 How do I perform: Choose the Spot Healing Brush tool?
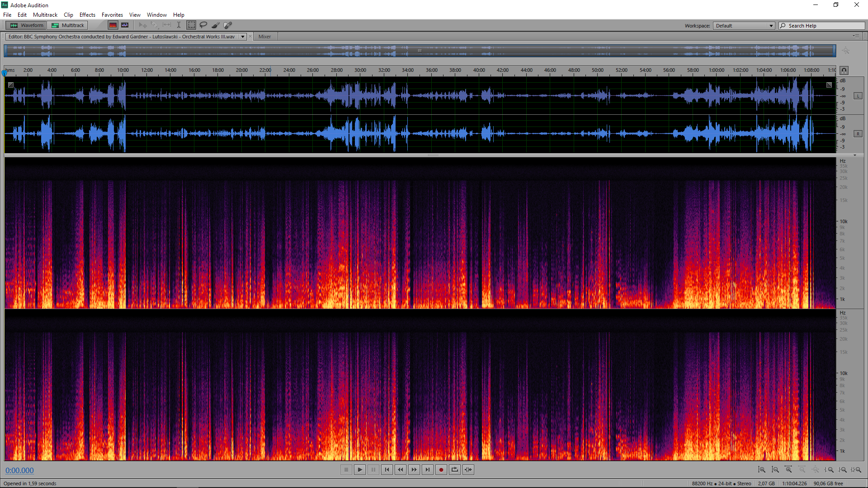click(x=228, y=25)
